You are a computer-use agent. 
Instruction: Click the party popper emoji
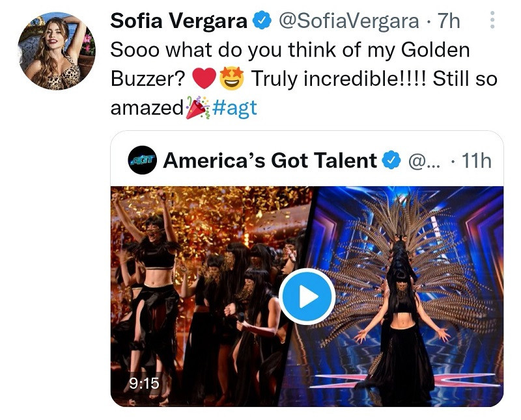[x=197, y=107]
